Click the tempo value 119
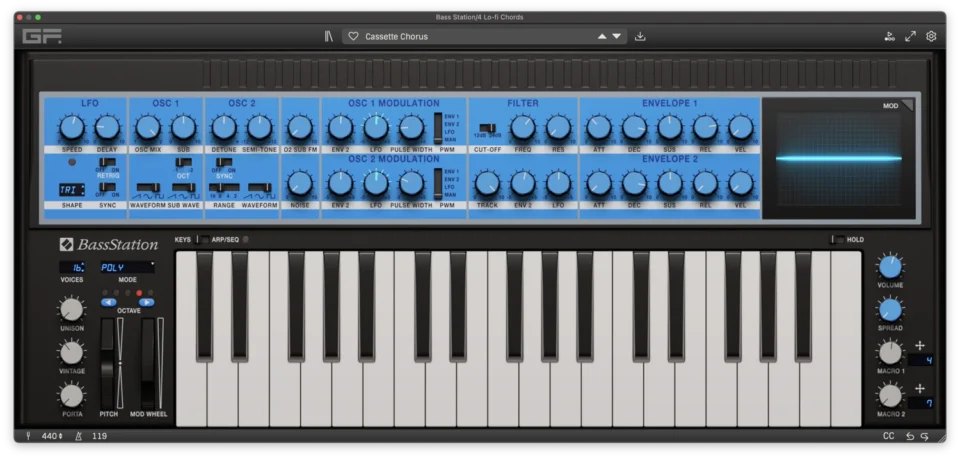 click(x=98, y=436)
